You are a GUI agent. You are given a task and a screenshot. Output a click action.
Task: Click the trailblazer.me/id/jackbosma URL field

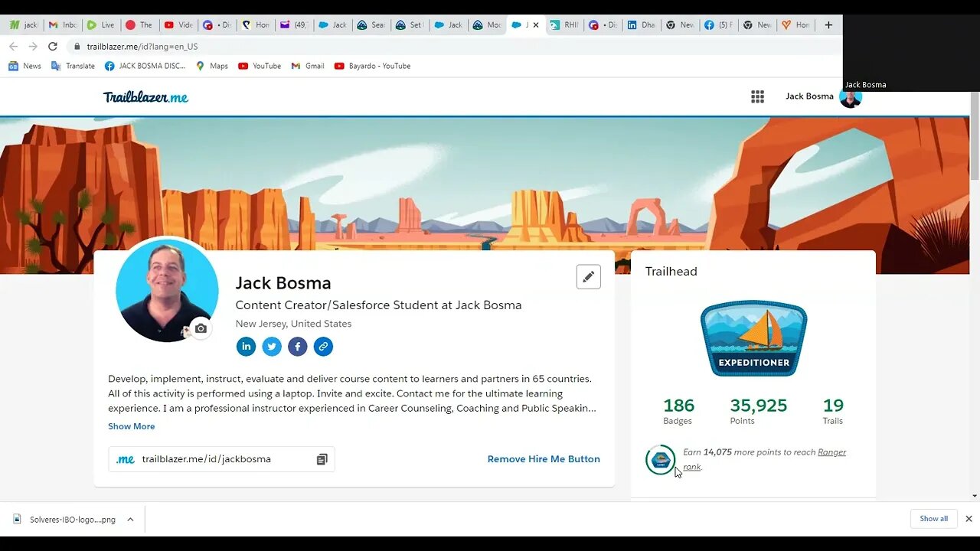(x=221, y=459)
